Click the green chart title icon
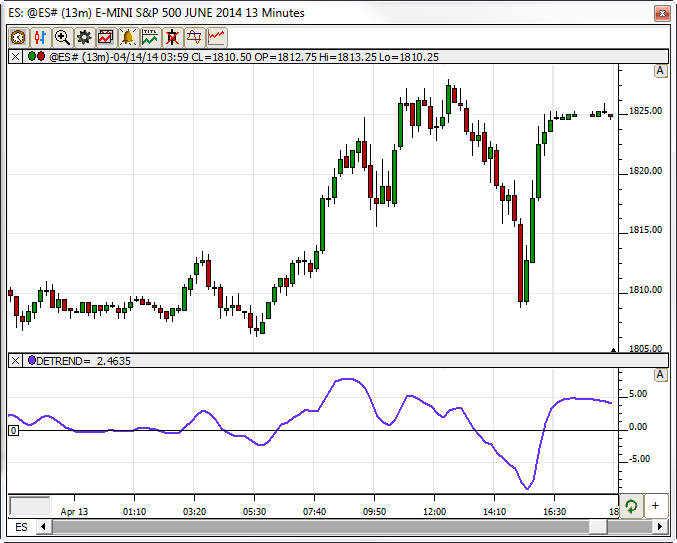This screenshot has width=677, height=543. click(x=150, y=38)
